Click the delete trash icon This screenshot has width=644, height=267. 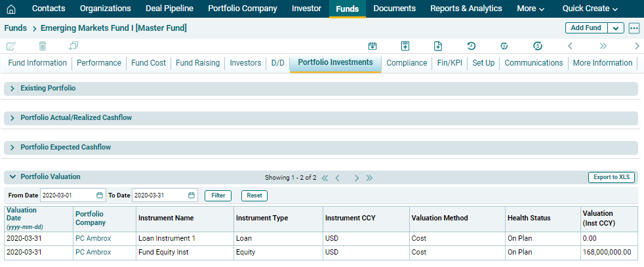(x=43, y=46)
